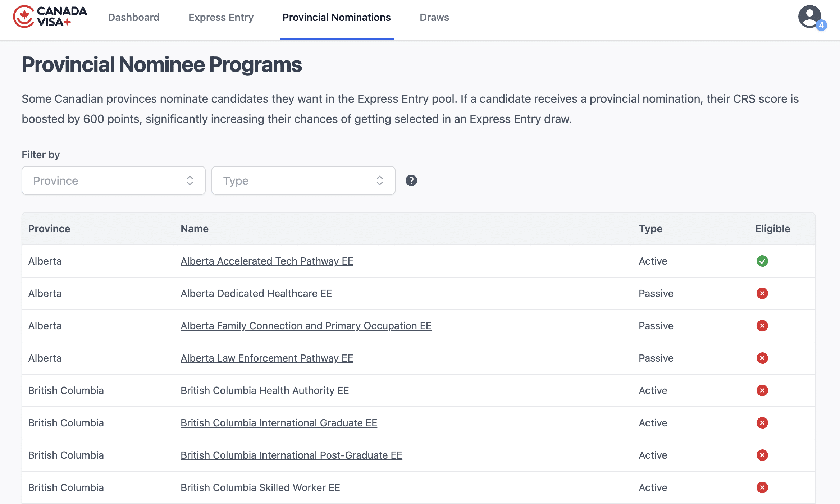Click the red ineligible icon for Alberta Dedicated Healthcare
This screenshot has height=504, width=840.
[x=762, y=293]
